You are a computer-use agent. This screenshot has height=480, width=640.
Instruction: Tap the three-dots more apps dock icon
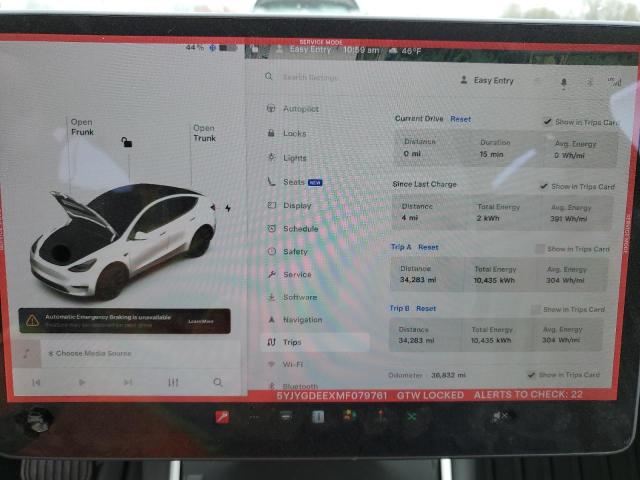254,417
